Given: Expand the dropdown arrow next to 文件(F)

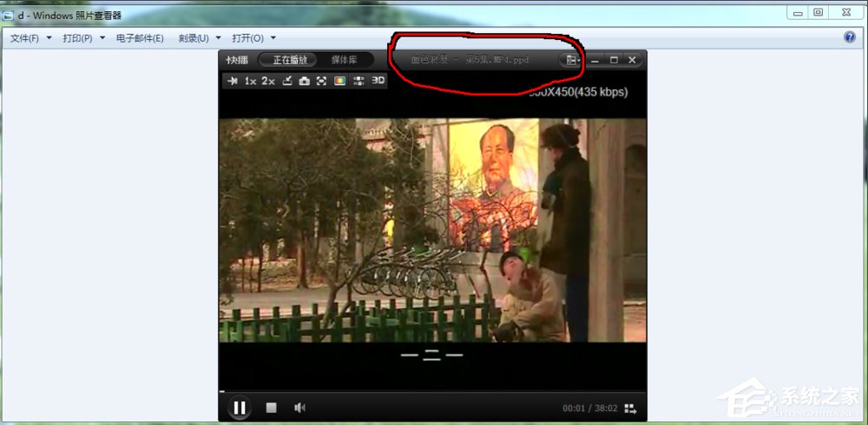Looking at the screenshot, I should coord(49,38).
